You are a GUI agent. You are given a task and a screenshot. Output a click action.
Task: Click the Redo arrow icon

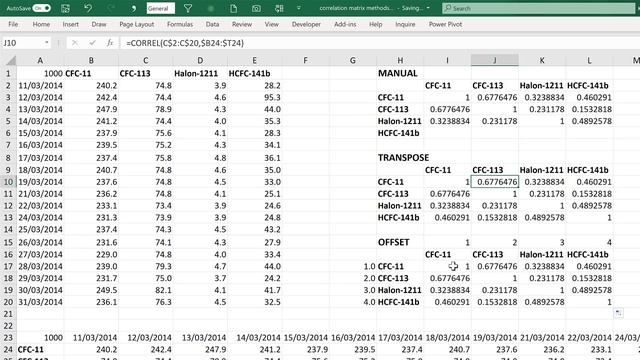click(111, 8)
